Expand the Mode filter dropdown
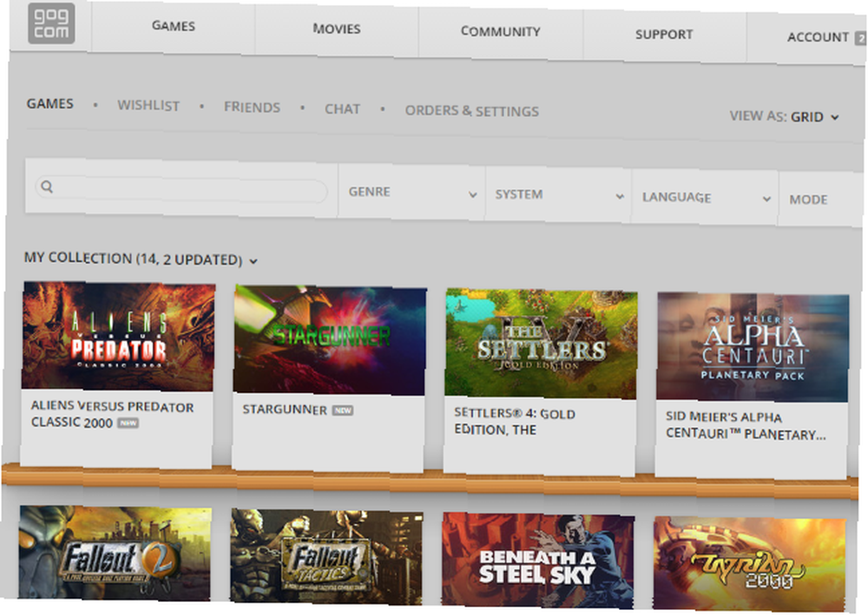 click(821, 200)
